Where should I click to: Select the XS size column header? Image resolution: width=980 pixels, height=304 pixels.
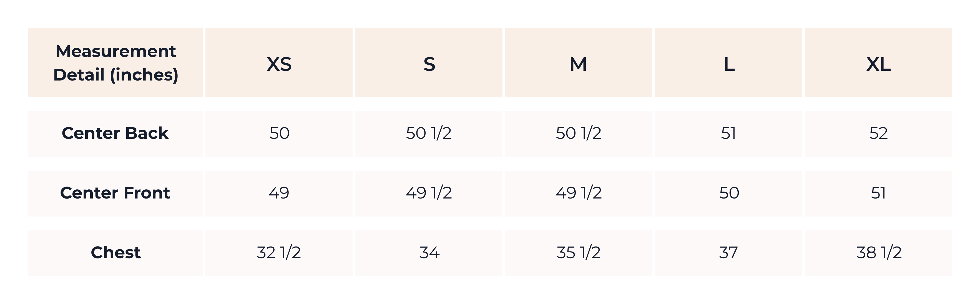point(279,62)
